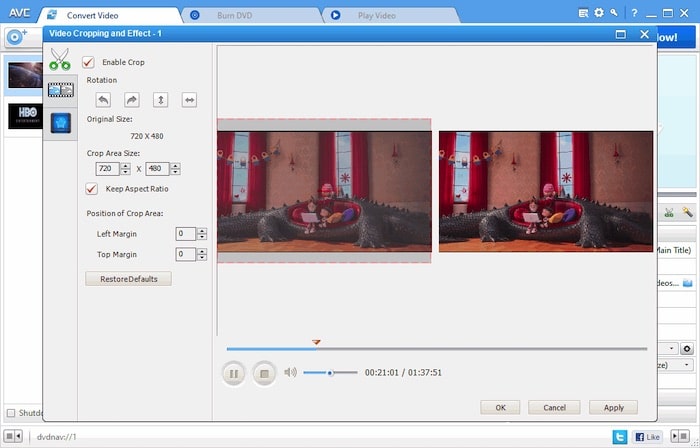700x448 pixels.
Task: Open the settings gear in title bar
Action: pyautogui.click(x=599, y=13)
